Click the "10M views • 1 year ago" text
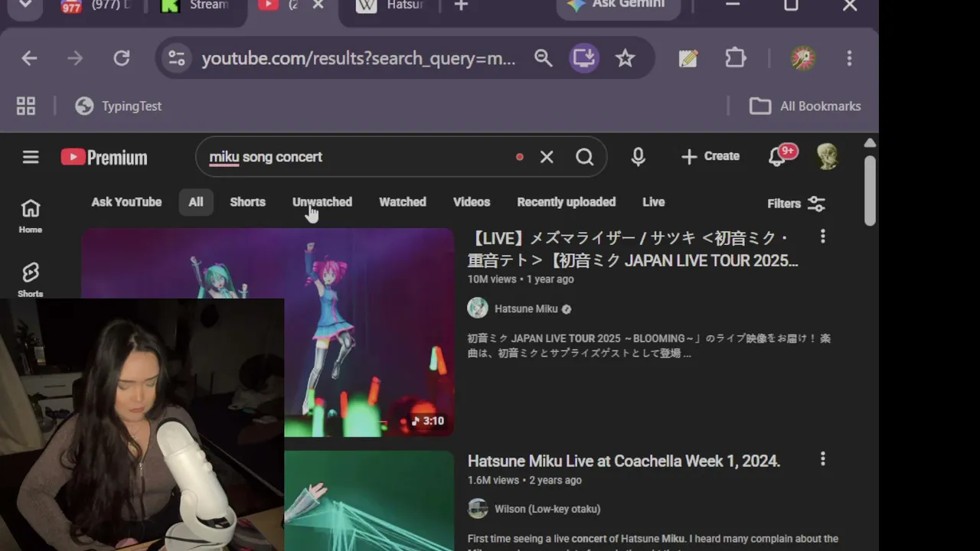This screenshot has height=551, width=980. click(x=521, y=279)
